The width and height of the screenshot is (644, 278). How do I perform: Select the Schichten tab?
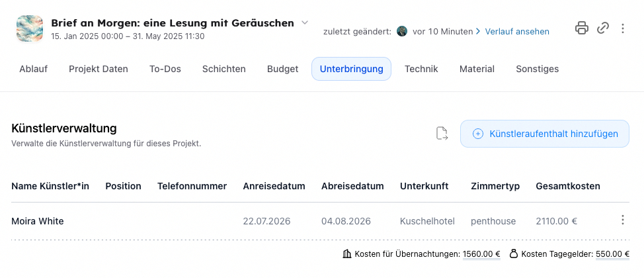(x=224, y=69)
